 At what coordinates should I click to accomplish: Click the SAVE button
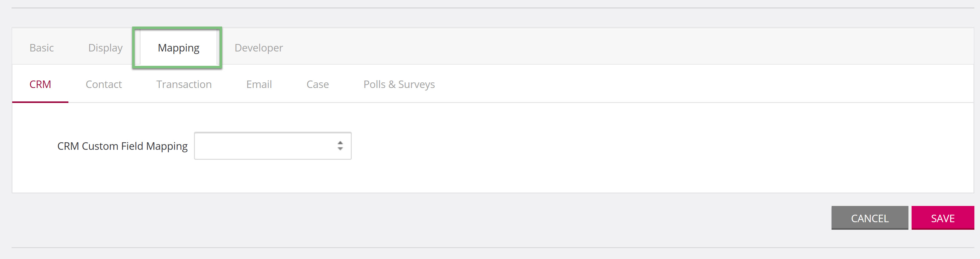point(943,218)
